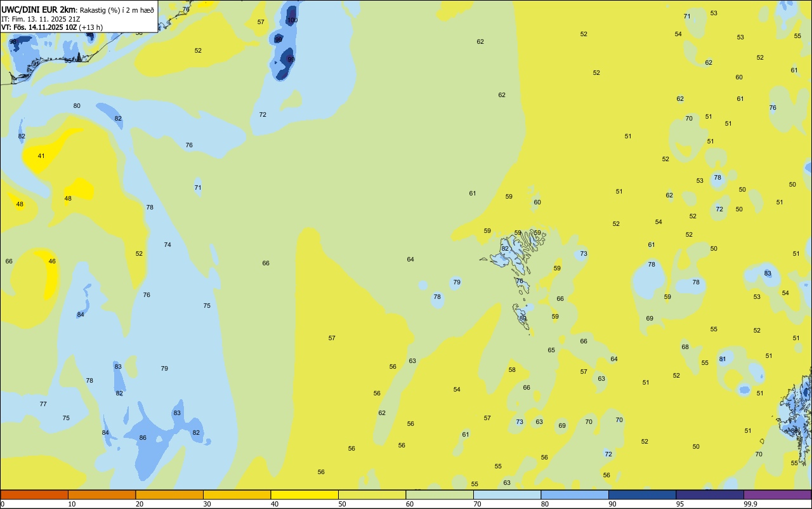Click the 'UWC/DINI EUR 2km' title text
812x509 pixels.
[x=39, y=10]
